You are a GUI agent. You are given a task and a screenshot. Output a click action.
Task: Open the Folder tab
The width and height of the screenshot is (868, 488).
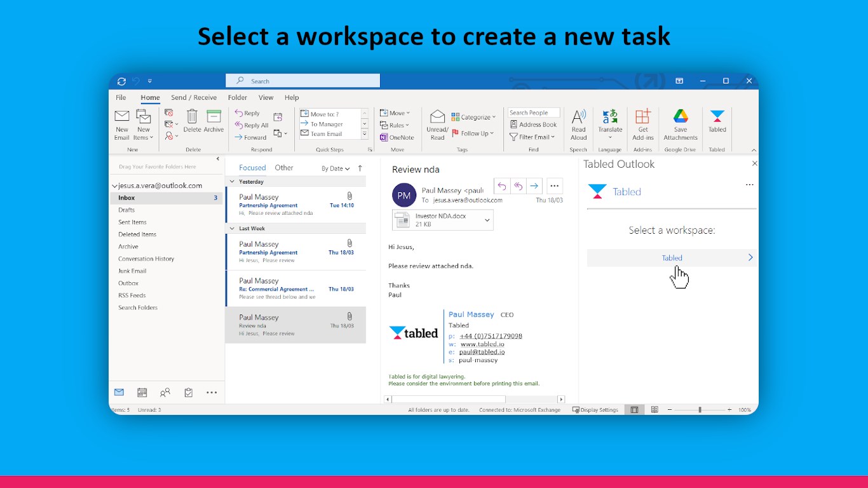point(238,98)
